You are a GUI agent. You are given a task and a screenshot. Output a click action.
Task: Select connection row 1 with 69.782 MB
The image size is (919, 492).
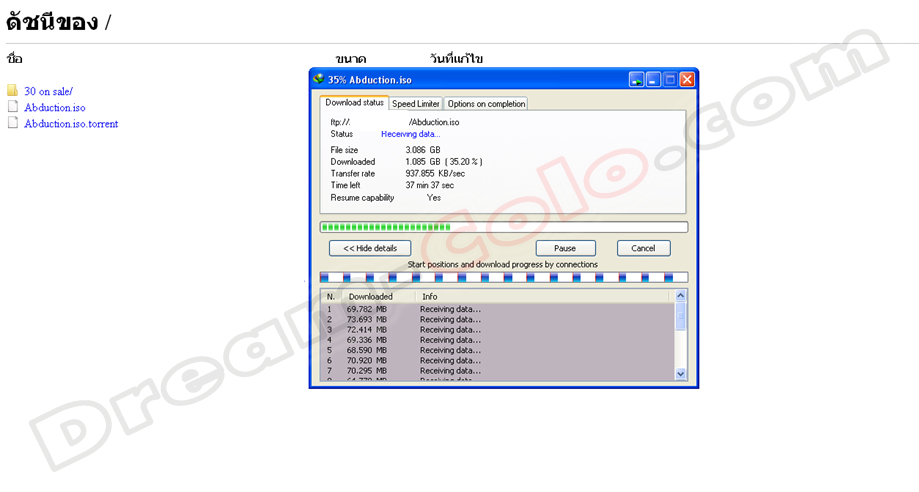click(x=498, y=309)
